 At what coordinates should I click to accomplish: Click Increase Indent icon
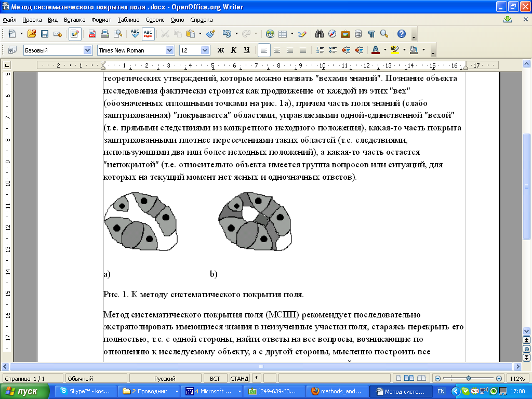[x=359, y=50]
